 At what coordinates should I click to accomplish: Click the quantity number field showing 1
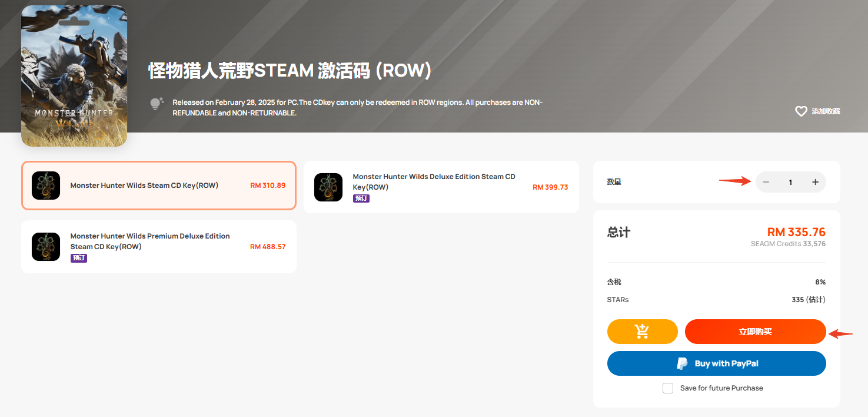point(790,182)
